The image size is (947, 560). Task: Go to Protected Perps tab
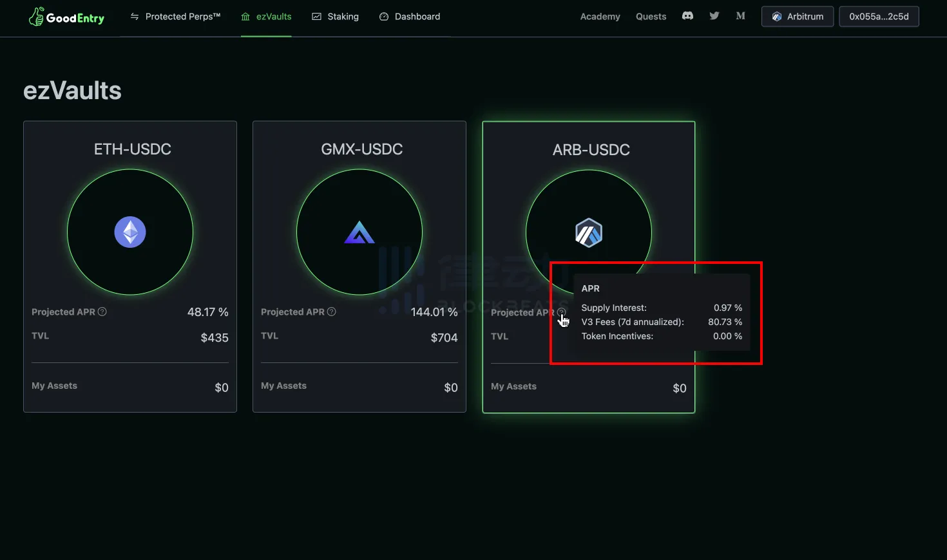point(175,17)
